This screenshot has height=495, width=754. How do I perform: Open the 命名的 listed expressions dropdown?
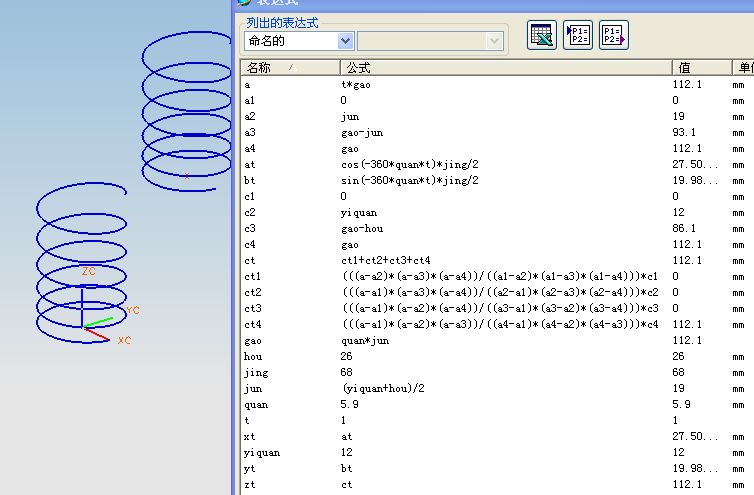345,41
